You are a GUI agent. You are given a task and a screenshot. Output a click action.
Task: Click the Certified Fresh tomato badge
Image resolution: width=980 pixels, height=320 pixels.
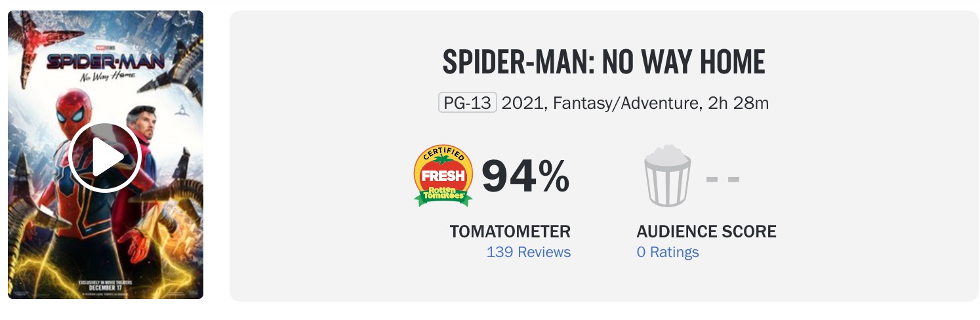[x=443, y=175]
